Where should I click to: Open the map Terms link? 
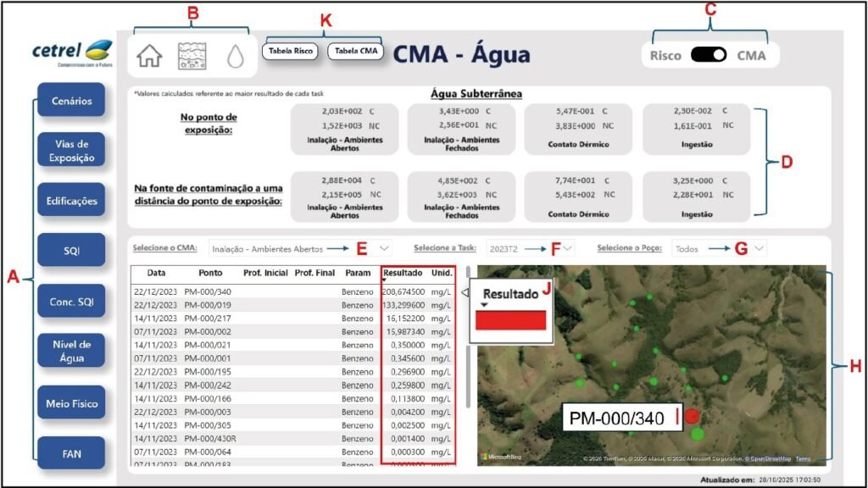click(803, 458)
